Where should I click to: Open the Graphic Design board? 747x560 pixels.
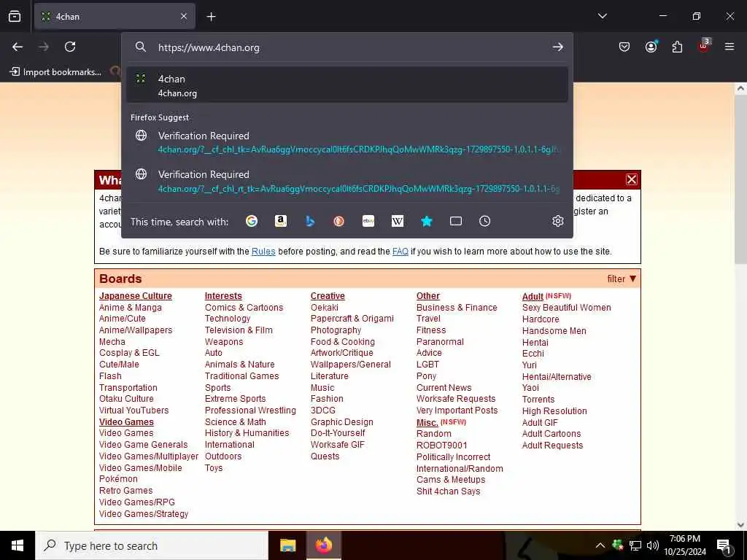coord(342,422)
